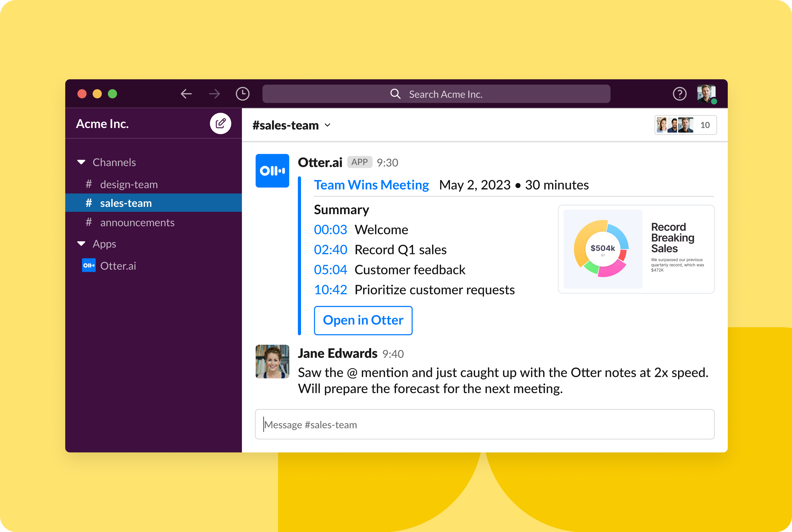Collapse the Channels section
The image size is (792, 532).
coord(82,162)
